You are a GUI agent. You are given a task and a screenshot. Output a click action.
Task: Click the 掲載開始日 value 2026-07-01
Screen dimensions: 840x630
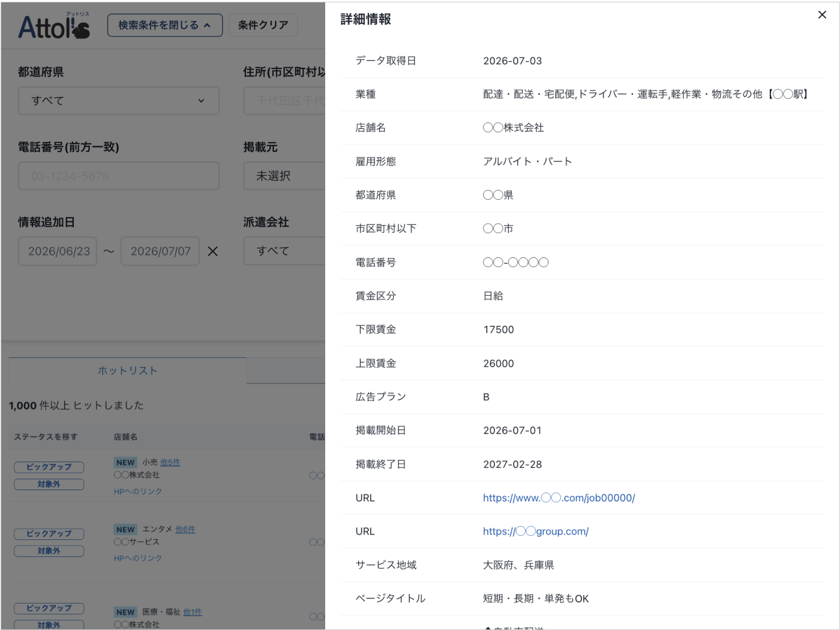(512, 431)
